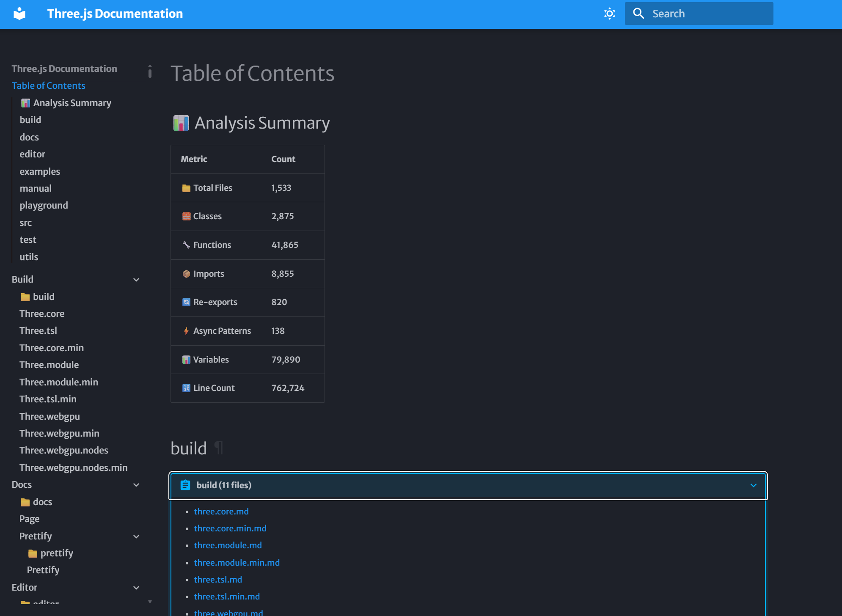Open the docs folder page in sidebar
This screenshot has width=842, height=616.
tap(36, 502)
